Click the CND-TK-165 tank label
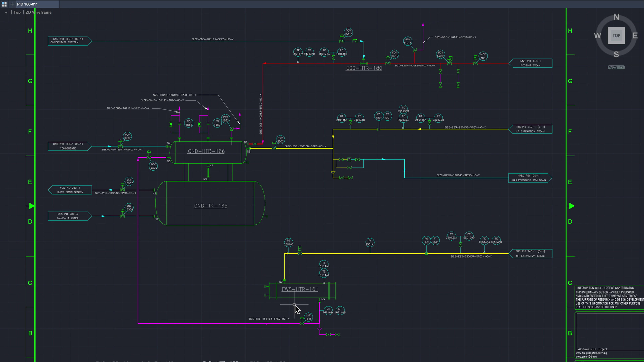The height and width of the screenshot is (362, 644). click(x=210, y=206)
